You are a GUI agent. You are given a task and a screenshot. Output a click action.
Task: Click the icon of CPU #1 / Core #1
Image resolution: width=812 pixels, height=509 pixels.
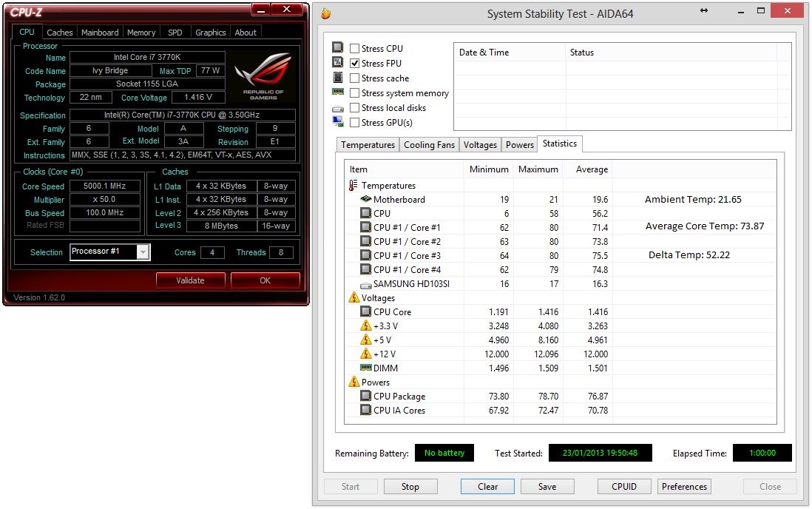pyautogui.click(x=365, y=227)
